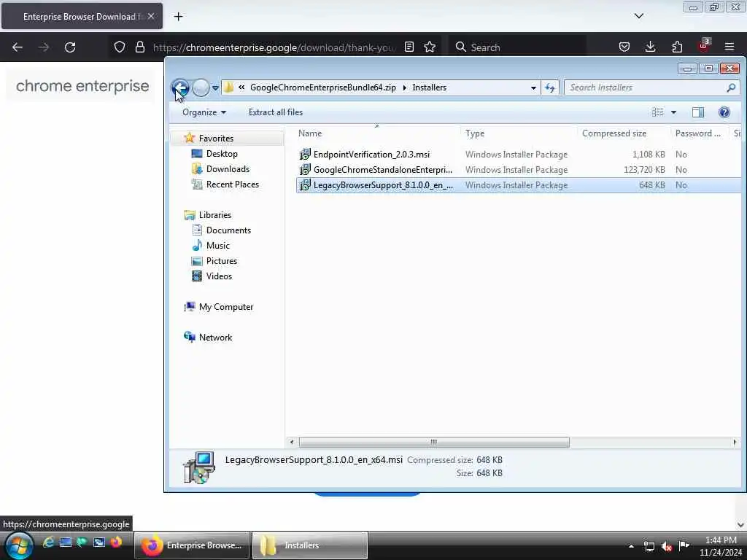
Task: Toggle Firefox reader view
Action: click(409, 47)
